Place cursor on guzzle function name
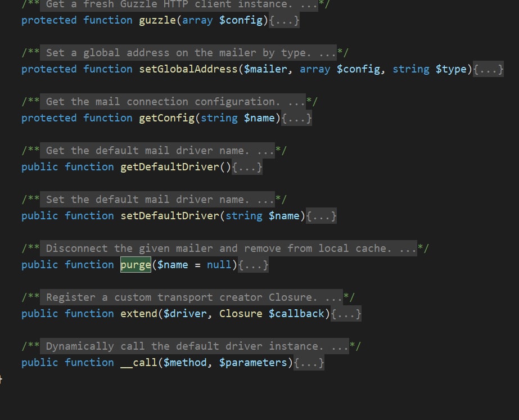The width and height of the screenshot is (519, 420). pyautogui.click(x=157, y=20)
